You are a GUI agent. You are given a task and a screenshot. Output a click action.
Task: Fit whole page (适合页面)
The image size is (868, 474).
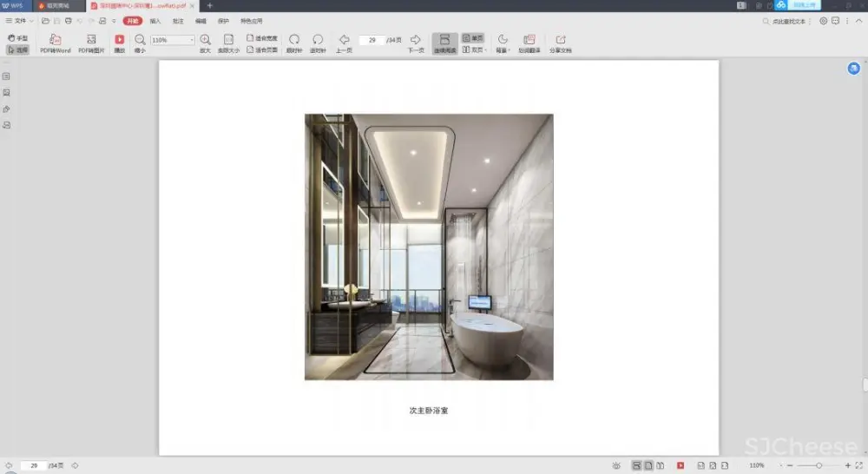(x=262, y=49)
